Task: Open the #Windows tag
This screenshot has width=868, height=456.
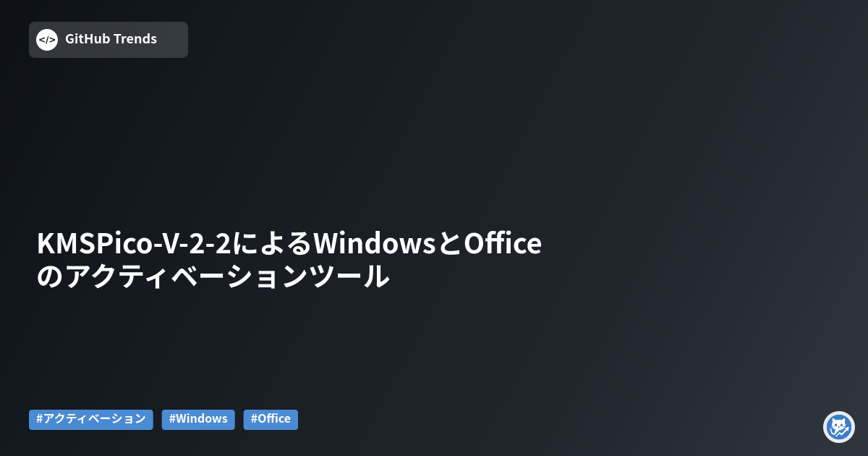Action: pyautogui.click(x=198, y=419)
